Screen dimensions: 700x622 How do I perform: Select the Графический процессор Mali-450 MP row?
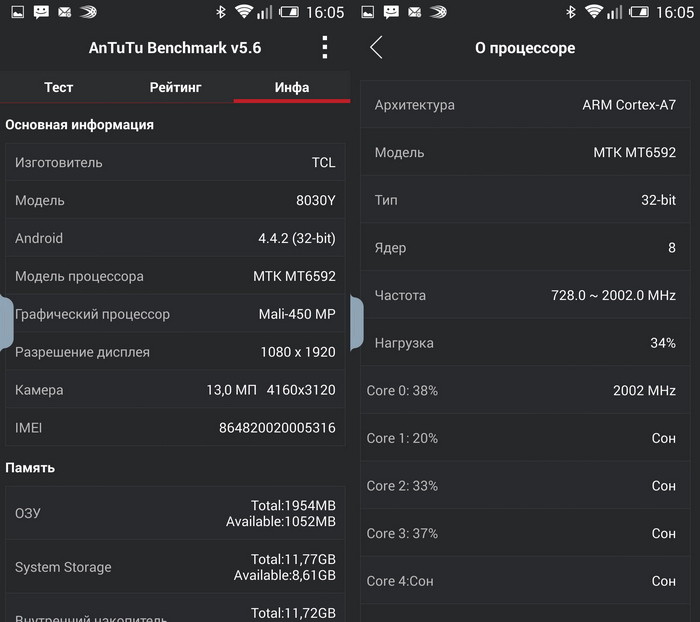point(175,314)
